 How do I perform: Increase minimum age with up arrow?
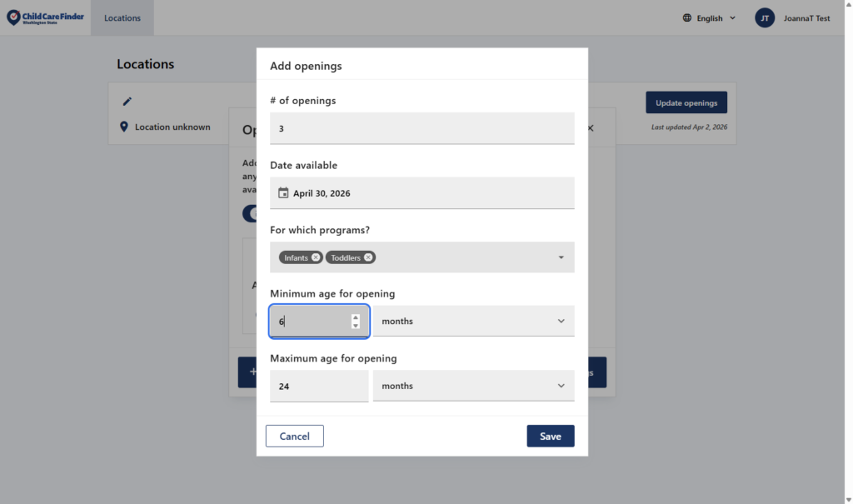356,317
